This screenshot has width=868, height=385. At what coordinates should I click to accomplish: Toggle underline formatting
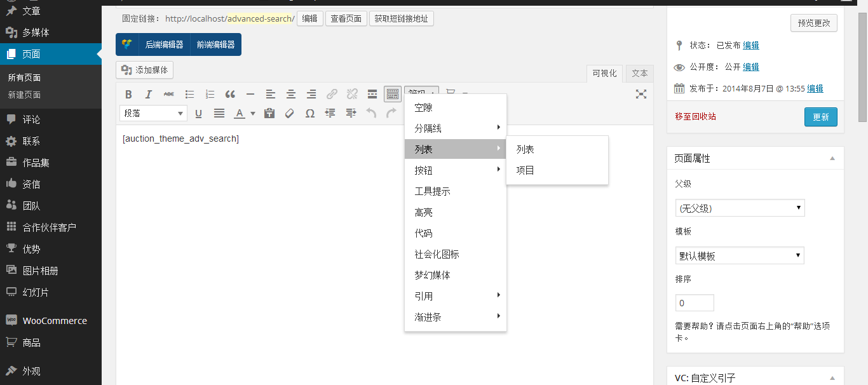(x=198, y=114)
